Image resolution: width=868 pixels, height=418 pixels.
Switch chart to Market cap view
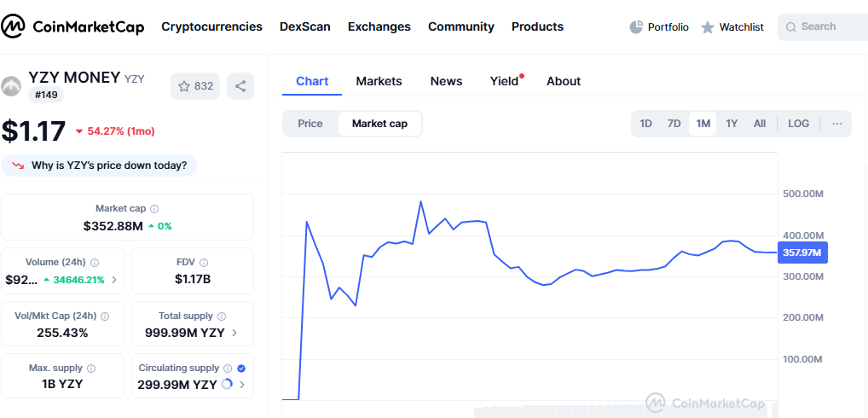pyautogui.click(x=379, y=124)
